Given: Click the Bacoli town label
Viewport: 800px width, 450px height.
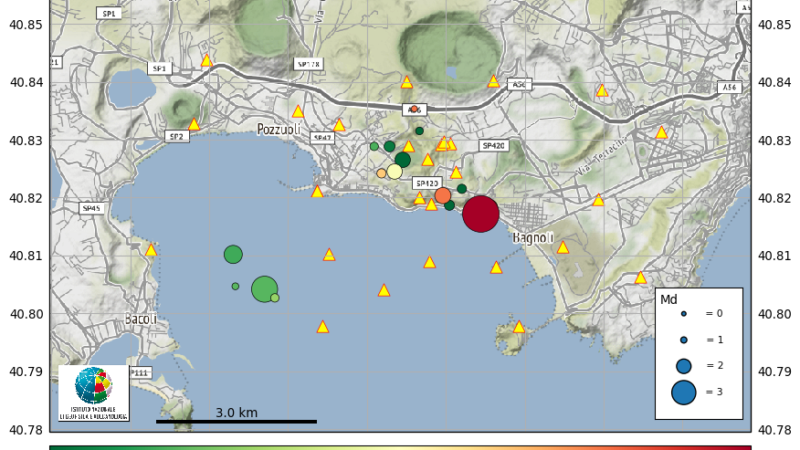Looking at the screenshot, I should (x=141, y=319).
